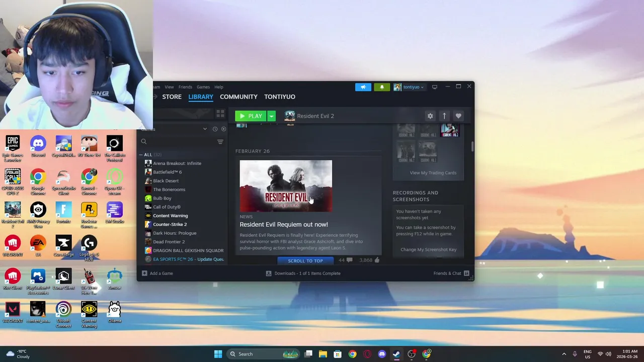
Task: Expand the Games category dropdown chevron
Action: (x=205, y=129)
